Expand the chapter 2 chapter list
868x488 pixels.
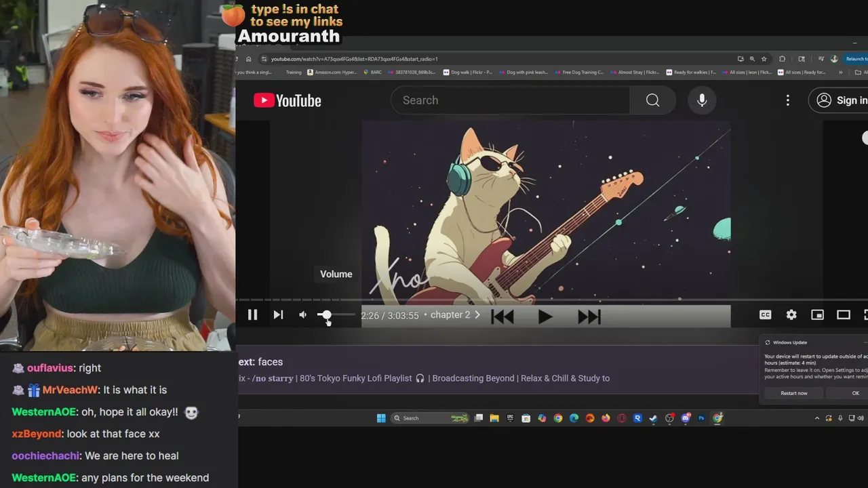(x=454, y=315)
